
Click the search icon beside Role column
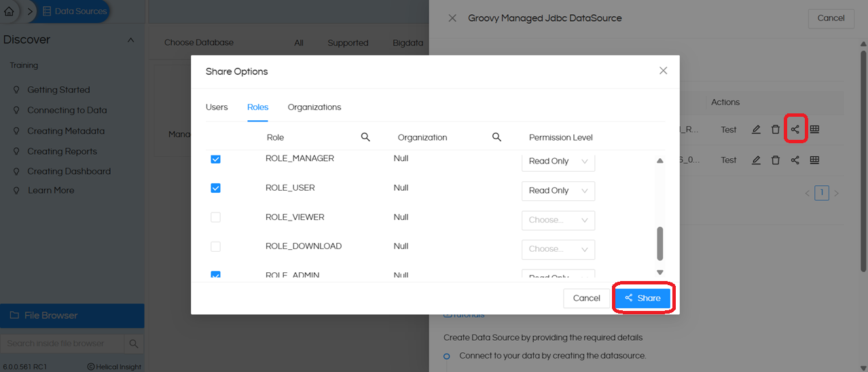pyautogui.click(x=365, y=137)
